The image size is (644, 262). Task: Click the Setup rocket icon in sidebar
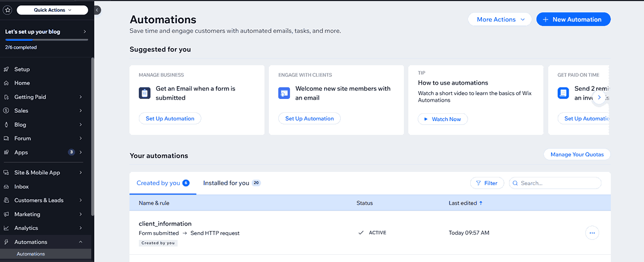6,70
